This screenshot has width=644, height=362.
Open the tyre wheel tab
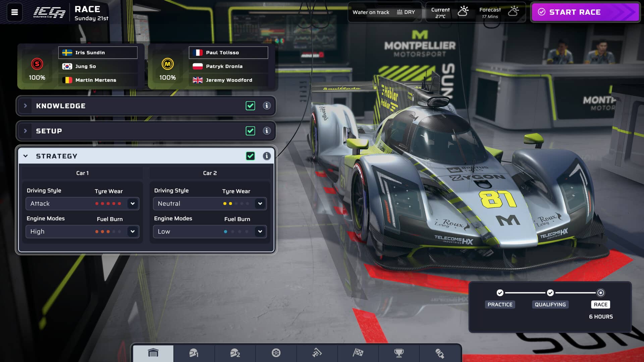[276, 353]
